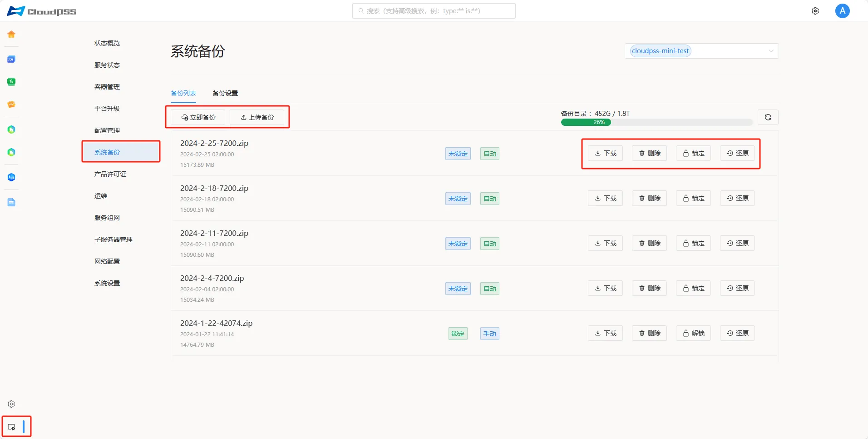Image resolution: width=868 pixels, height=439 pixels.
Task: Open the blue document icon in sidebar
Action: [11, 202]
